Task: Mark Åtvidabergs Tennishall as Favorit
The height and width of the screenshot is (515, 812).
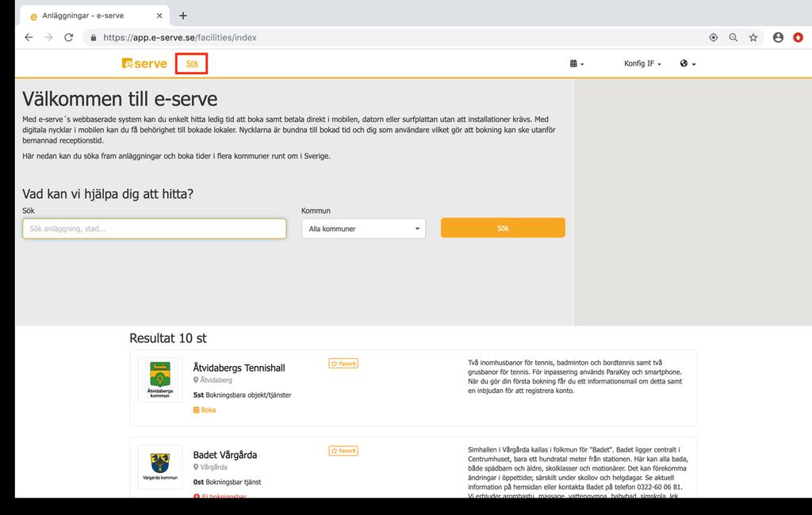Action: (x=343, y=364)
